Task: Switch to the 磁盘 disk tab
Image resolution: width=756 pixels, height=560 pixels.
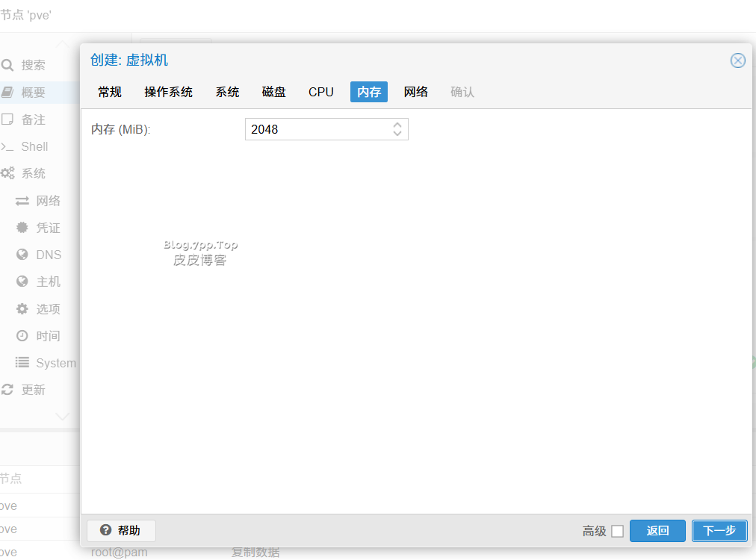Action: click(274, 92)
